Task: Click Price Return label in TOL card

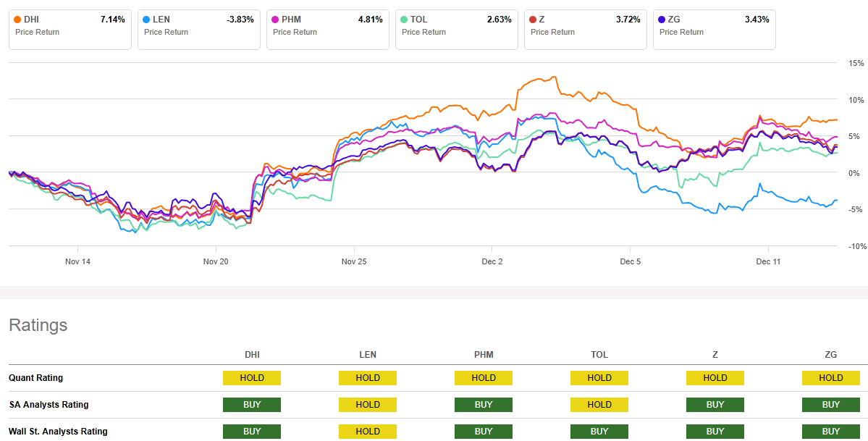Action: pos(424,32)
